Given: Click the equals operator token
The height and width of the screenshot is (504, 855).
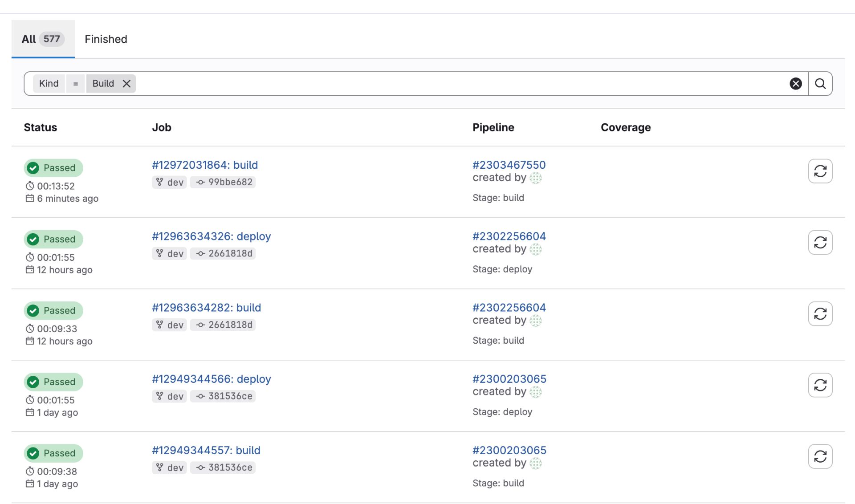Looking at the screenshot, I should (76, 84).
